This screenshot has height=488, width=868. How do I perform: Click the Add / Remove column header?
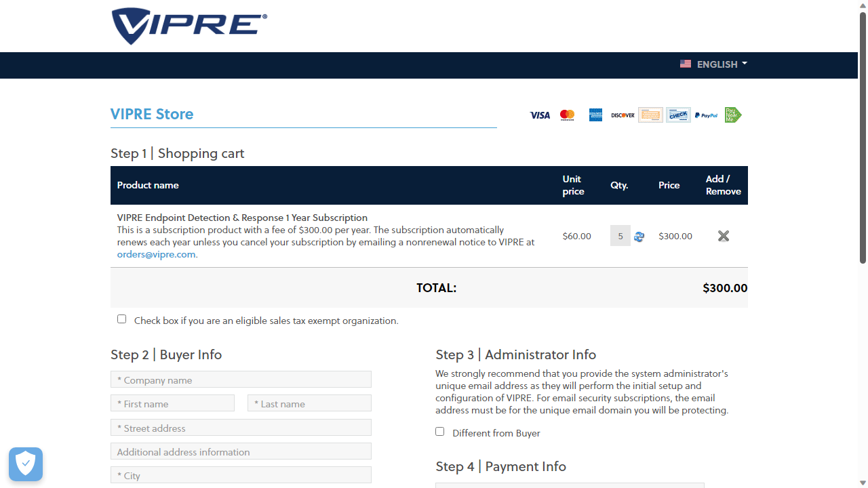pyautogui.click(x=724, y=185)
